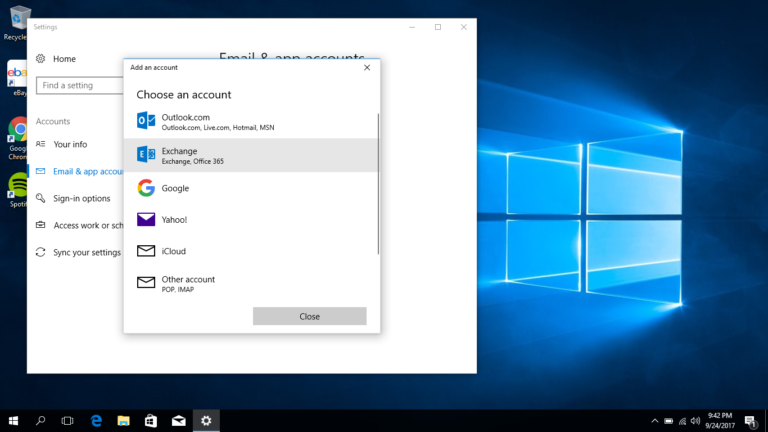Screen dimensions: 768x432
Task: Click the volume speaker tray icon
Action: tap(696, 421)
